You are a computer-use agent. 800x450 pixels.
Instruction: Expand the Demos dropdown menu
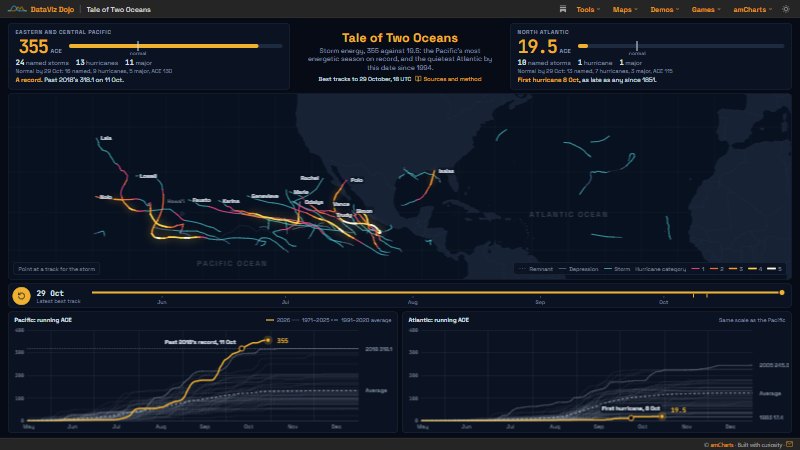664,9
